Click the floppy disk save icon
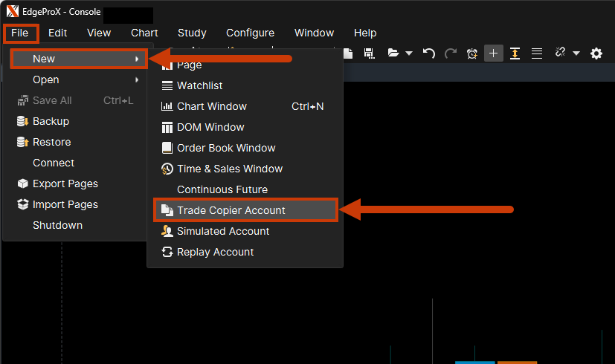Viewport: 615px width, 364px height. coord(369,53)
